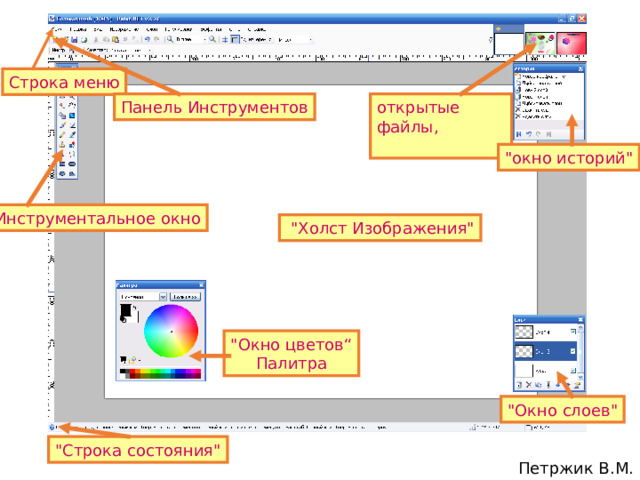Image resolution: width=640 pixels, height=480 pixels.
Task: Click the Print icon in the toolbar
Action: (84, 40)
